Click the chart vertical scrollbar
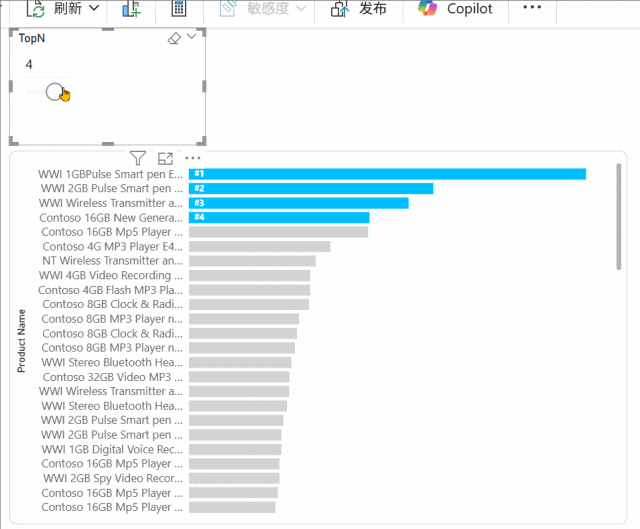Screen dimensions: 640x529 coord(619,216)
